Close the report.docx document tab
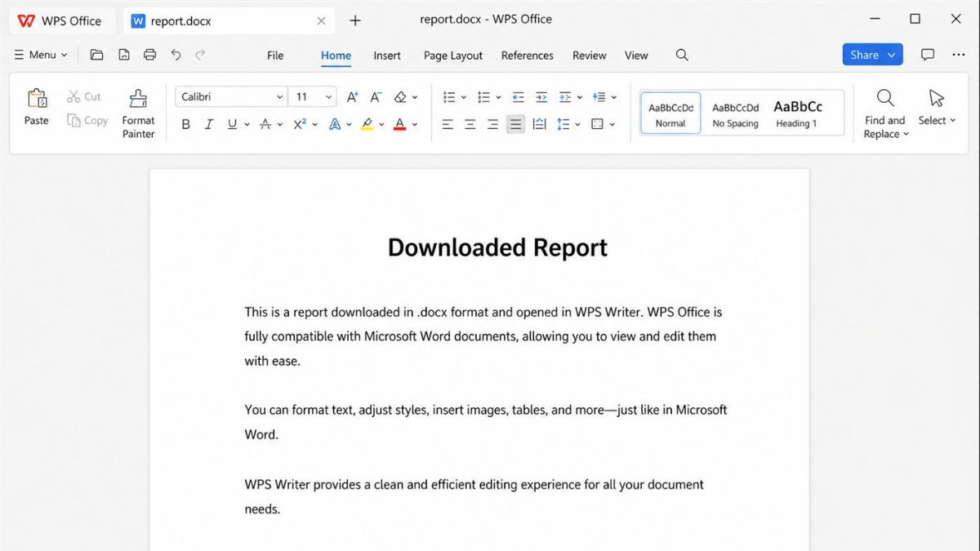Image resolution: width=980 pixels, height=551 pixels. pos(322,21)
